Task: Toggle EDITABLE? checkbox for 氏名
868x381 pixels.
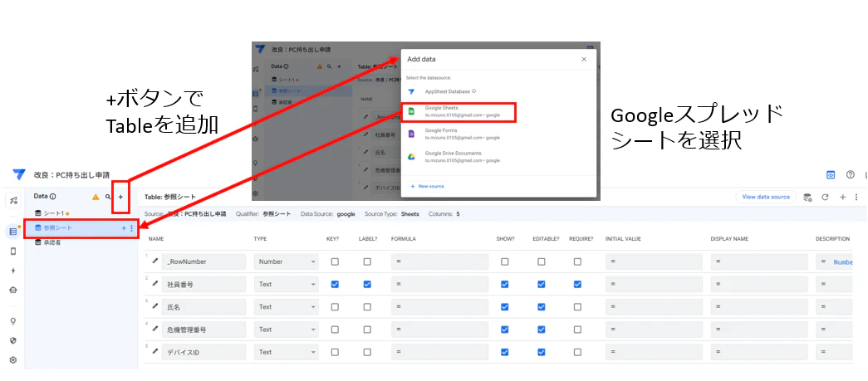Action: coord(541,307)
